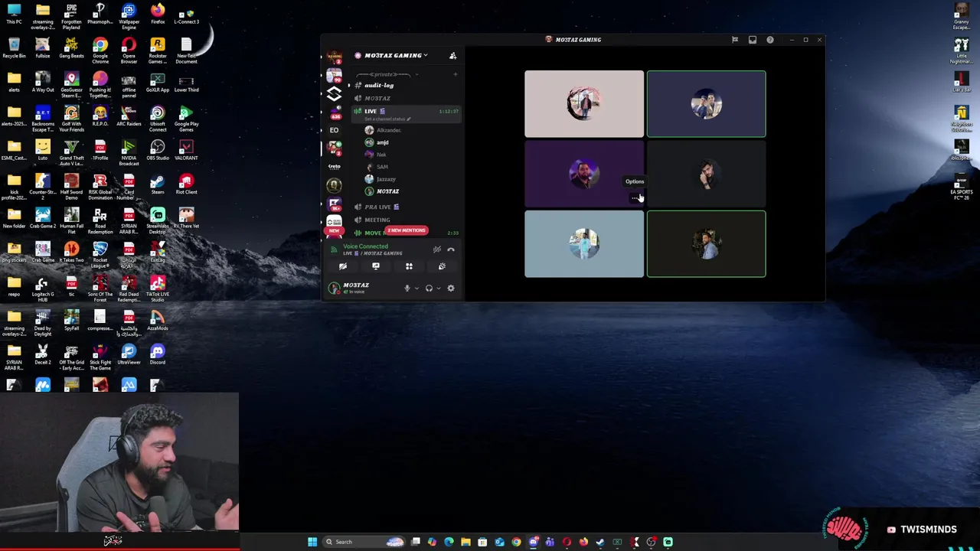
Task: Open server with 636 badge
Action: coord(335,112)
